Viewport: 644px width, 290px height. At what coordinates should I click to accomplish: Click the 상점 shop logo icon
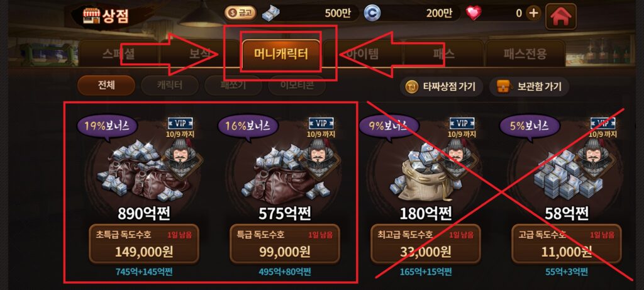click(90, 16)
